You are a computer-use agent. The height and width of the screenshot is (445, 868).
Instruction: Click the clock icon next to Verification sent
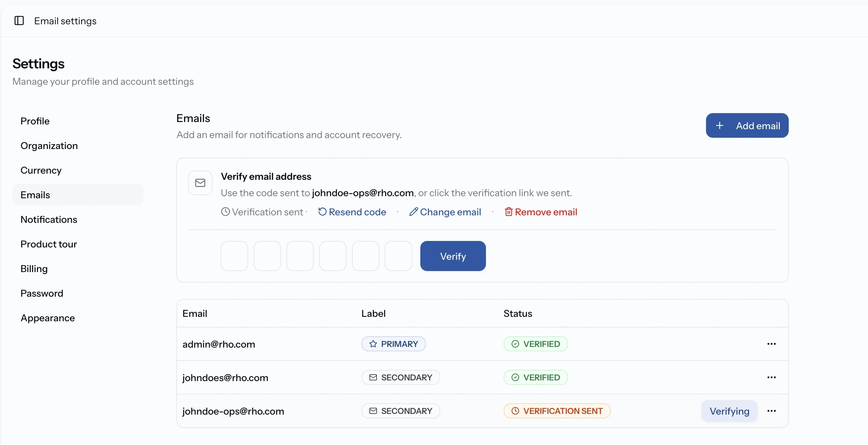pos(225,212)
